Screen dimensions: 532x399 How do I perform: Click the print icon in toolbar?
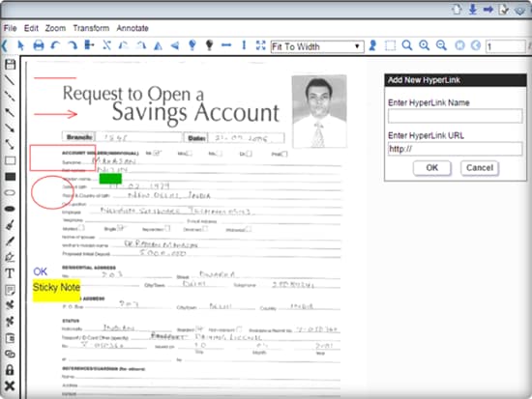coord(39,45)
